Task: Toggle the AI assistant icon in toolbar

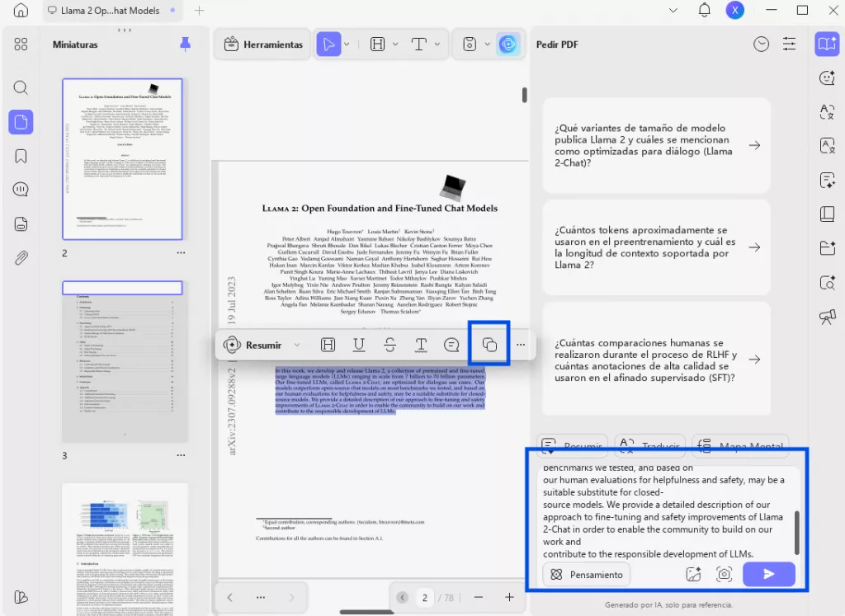Action: point(507,45)
